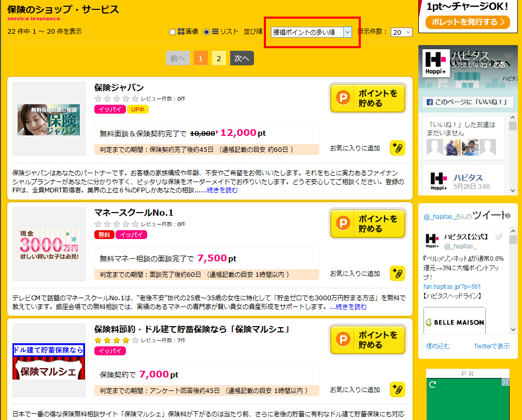Open ハピタス Facebook page title
This screenshot has width=522, height=420.
pyautogui.click(x=470, y=55)
